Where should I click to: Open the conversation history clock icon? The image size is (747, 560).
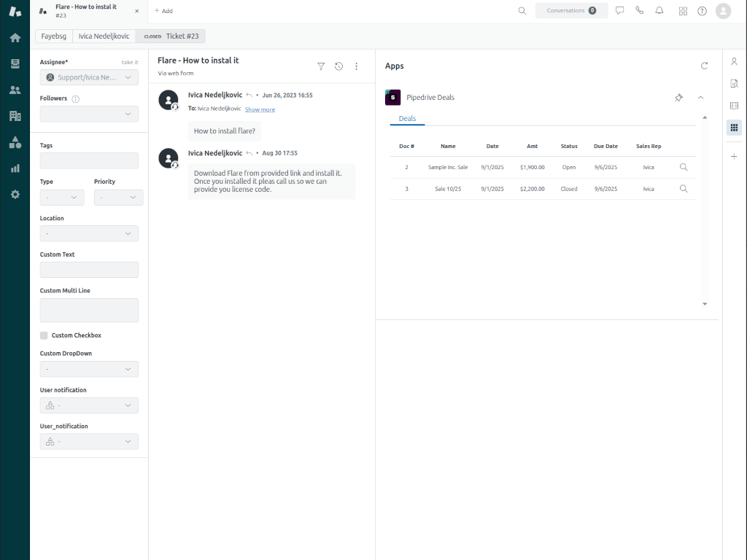(338, 66)
